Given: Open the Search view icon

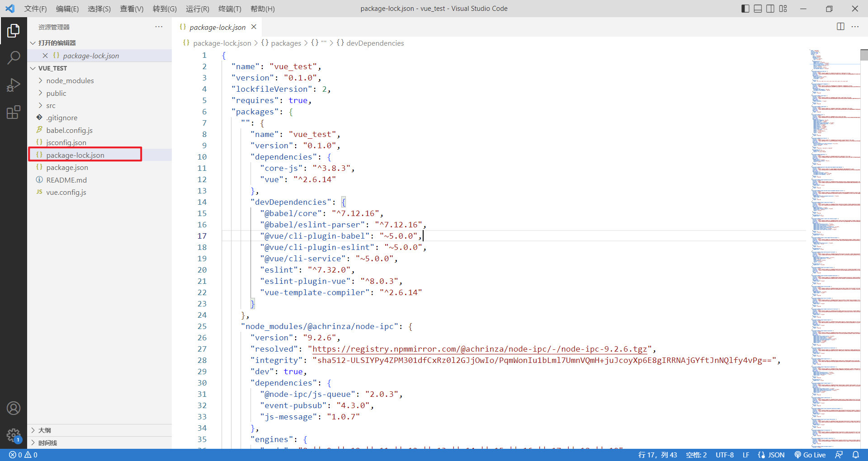Looking at the screenshot, I should [14, 58].
